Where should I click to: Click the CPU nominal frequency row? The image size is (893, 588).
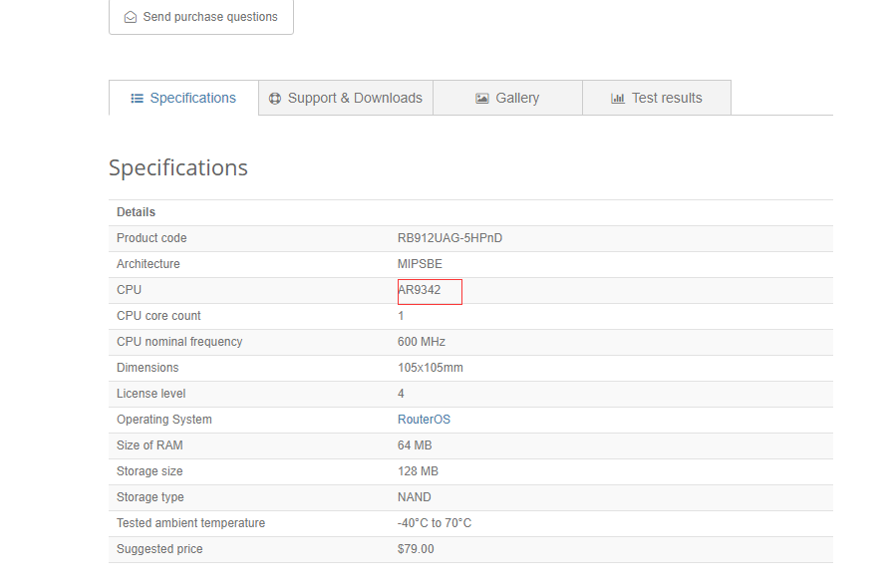click(x=179, y=341)
